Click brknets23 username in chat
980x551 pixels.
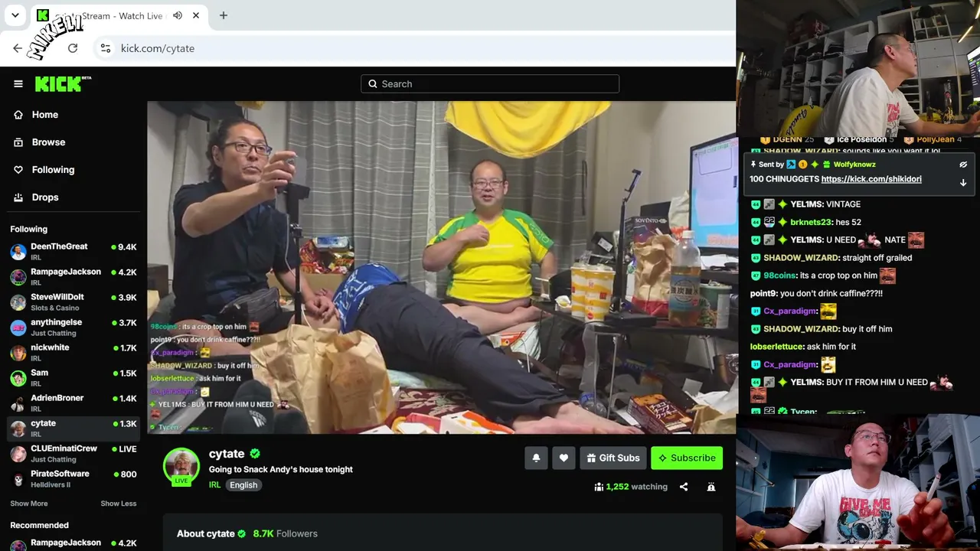(x=811, y=222)
